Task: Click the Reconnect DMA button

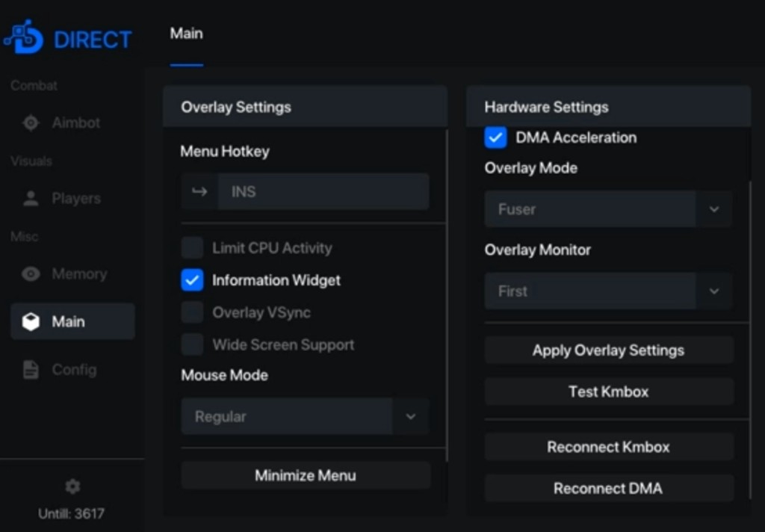Action: 608,489
